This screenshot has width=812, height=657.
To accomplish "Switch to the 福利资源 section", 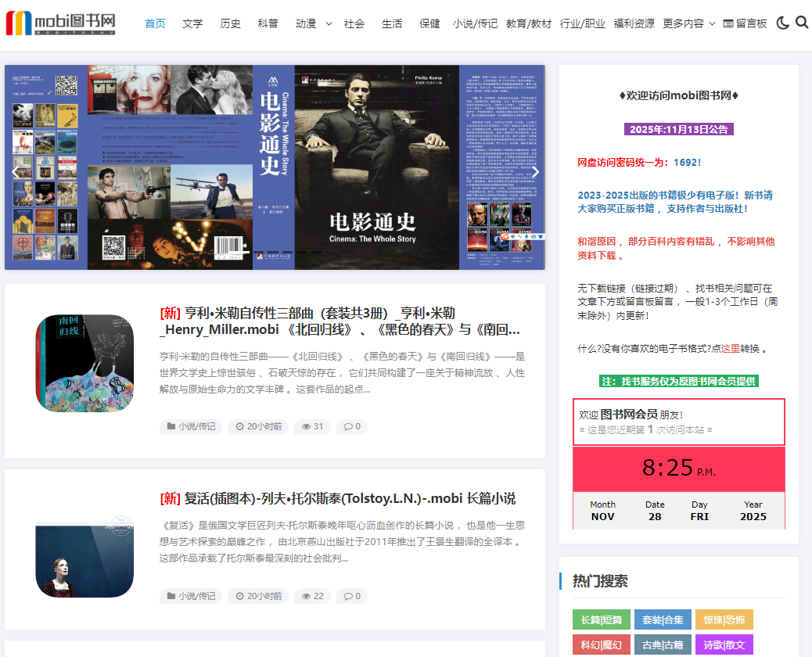I will (x=637, y=23).
